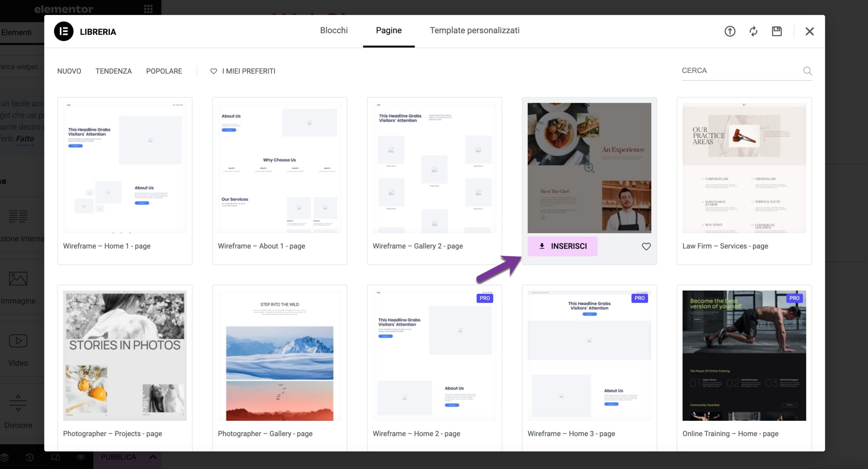Click the sync library refresh icon
This screenshot has height=469, width=868.
click(753, 32)
